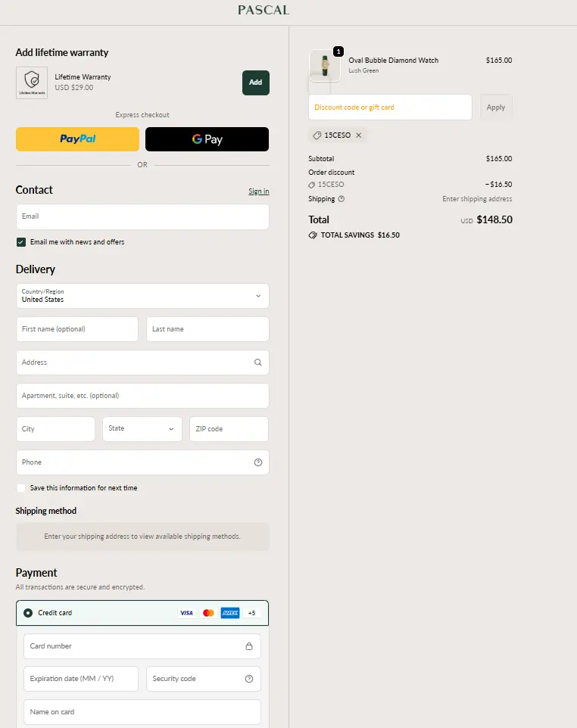The width and height of the screenshot is (577, 728).
Task: Click the +5 more card types badge
Action: (x=252, y=613)
